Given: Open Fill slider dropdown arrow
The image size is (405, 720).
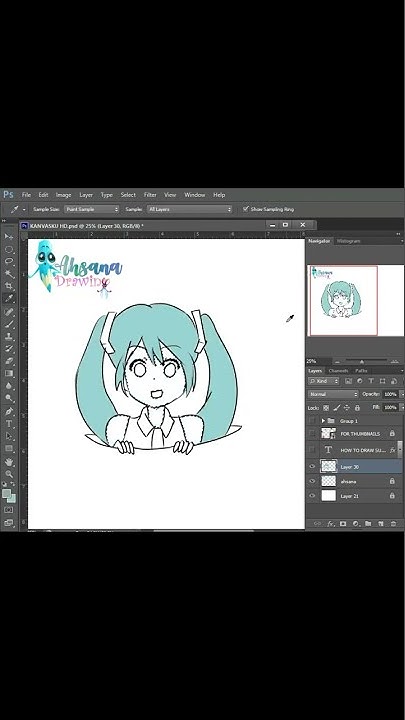Looking at the screenshot, I should tap(402, 407).
